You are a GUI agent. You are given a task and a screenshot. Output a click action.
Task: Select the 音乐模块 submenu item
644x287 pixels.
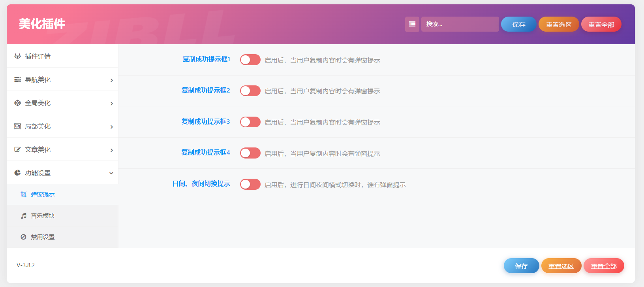pos(62,216)
